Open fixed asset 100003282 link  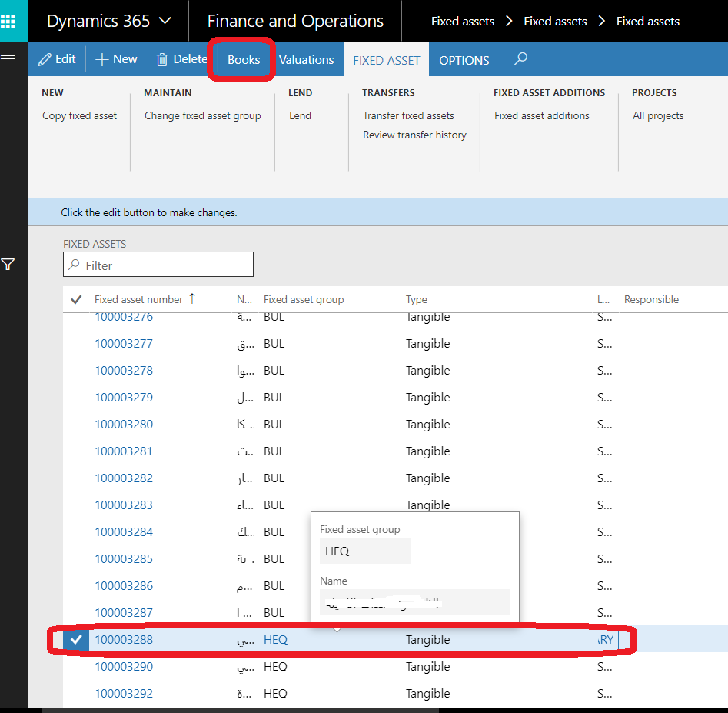click(124, 478)
